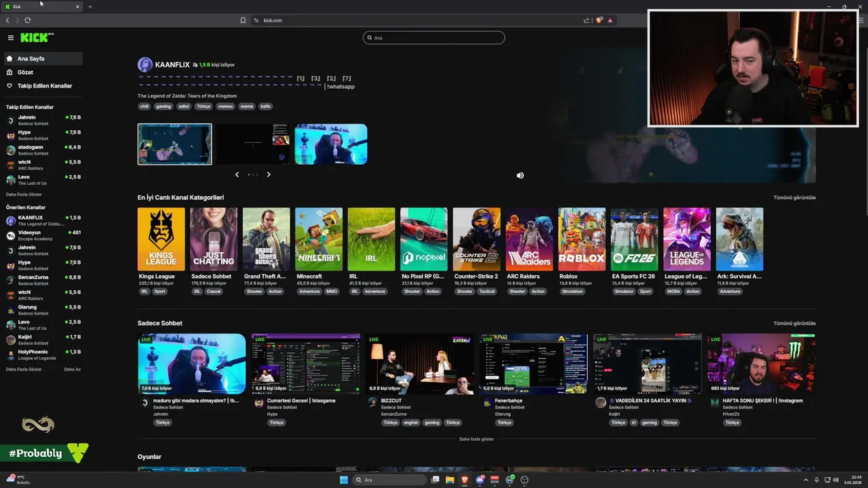The width and height of the screenshot is (868, 488).
Task: Click the Zelda Tears of the Kingdom link
Action: (187, 96)
